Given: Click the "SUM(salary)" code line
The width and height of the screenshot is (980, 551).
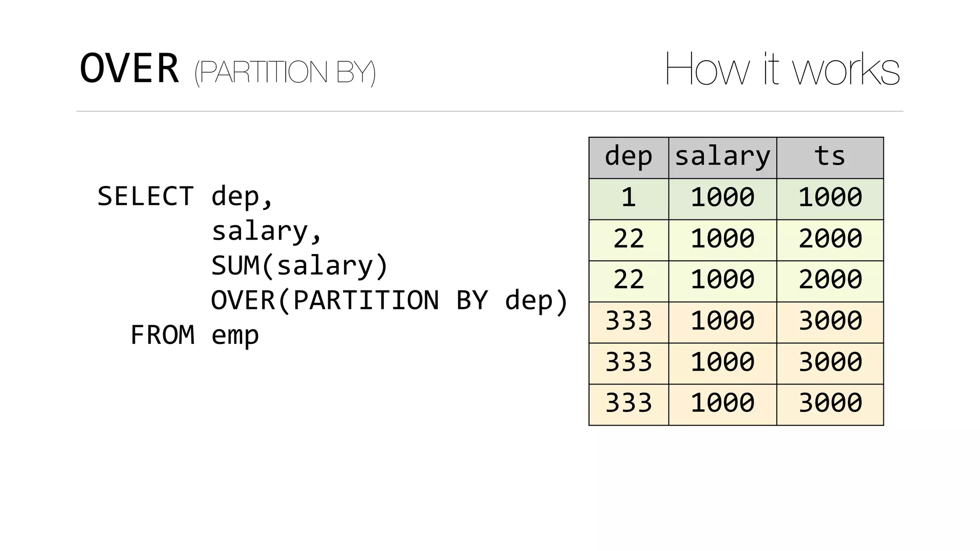Looking at the screenshot, I should [x=300, y=266].
